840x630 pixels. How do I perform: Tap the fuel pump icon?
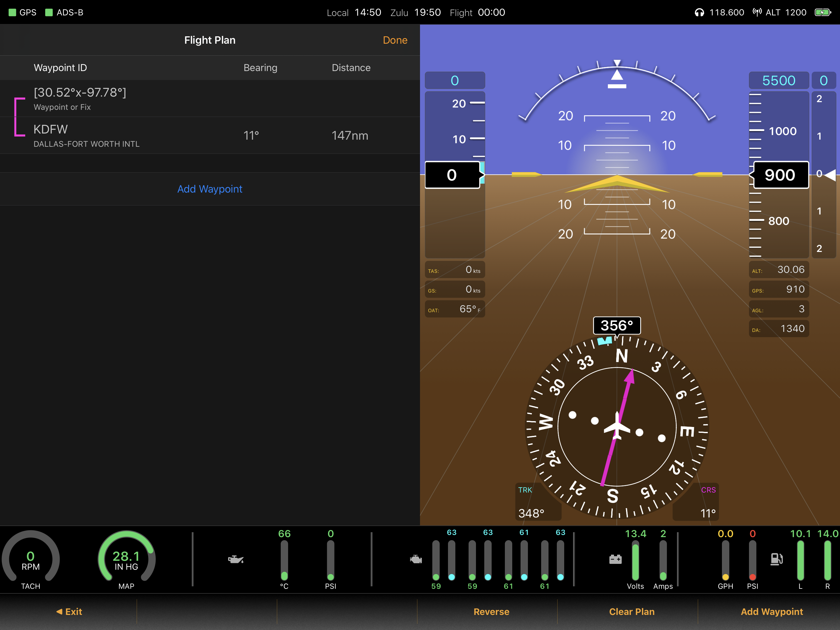776,559
